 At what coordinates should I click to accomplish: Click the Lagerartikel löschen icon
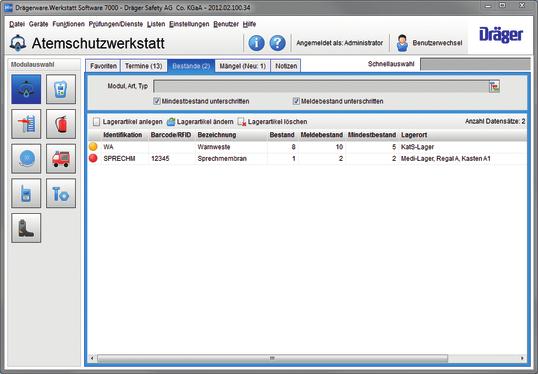242,122
